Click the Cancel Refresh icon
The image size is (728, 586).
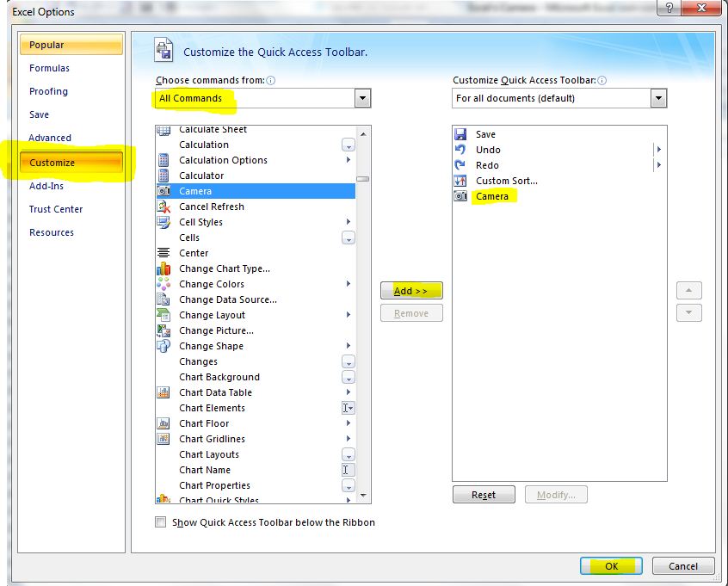click(163, 207)
